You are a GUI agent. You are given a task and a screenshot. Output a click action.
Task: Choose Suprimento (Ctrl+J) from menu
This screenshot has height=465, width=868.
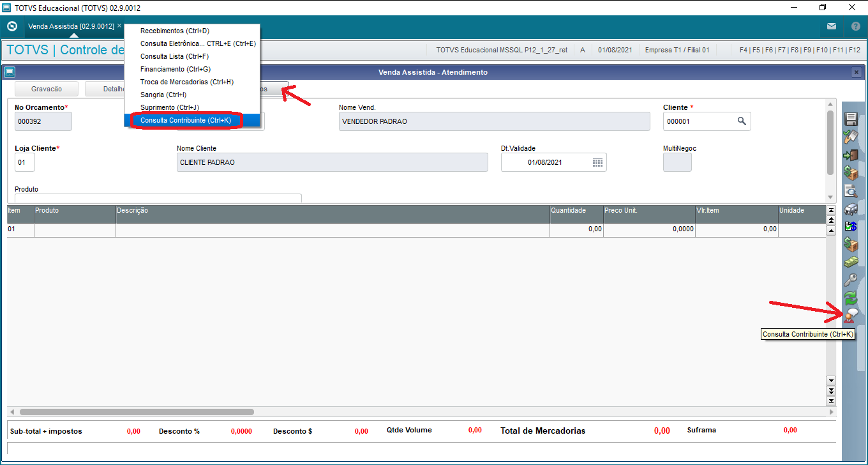tap(192, 107)
